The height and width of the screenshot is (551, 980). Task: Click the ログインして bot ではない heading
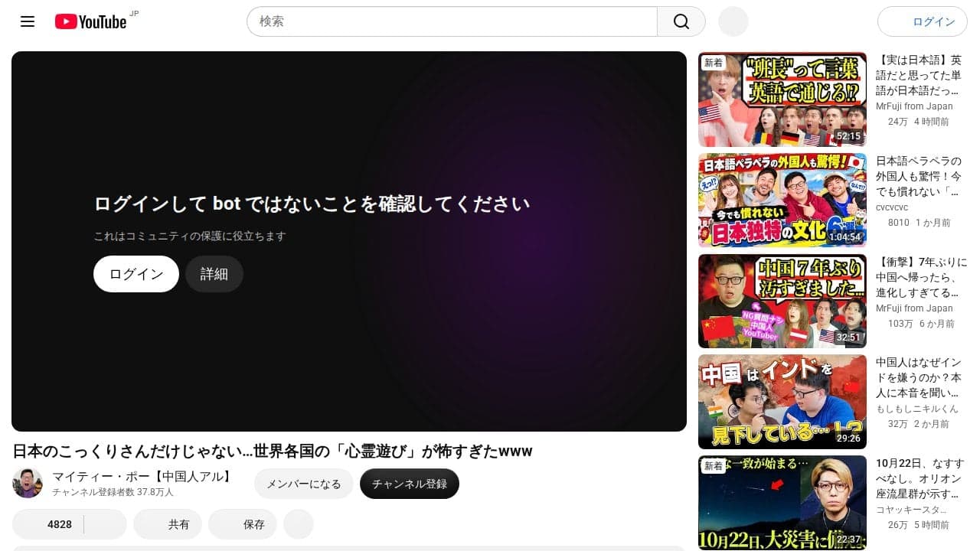pos(312,204)
